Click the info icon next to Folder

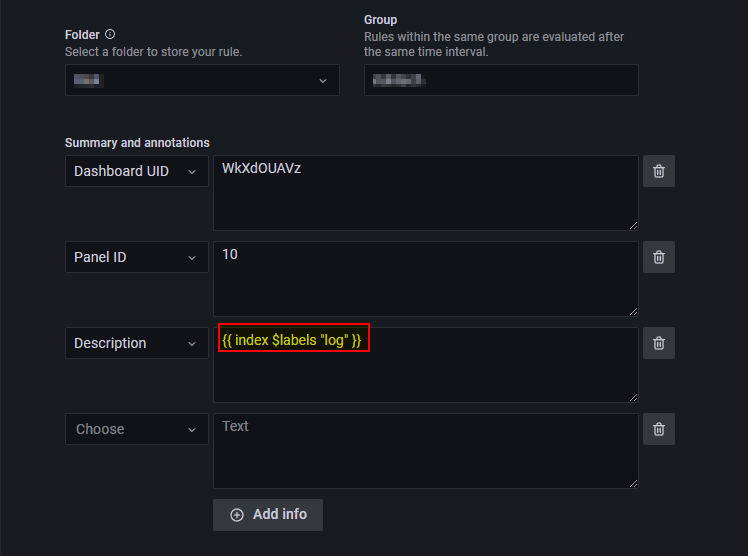click(110, 34)
